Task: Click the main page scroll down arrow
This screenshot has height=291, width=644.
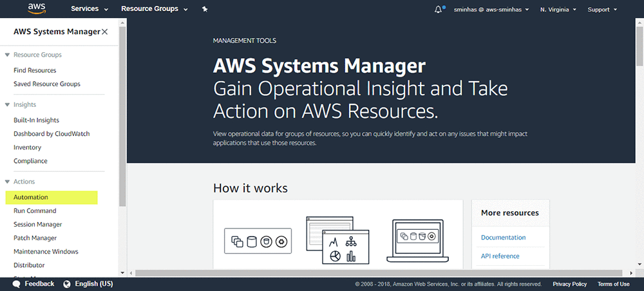Action: (x=639, y=264)
